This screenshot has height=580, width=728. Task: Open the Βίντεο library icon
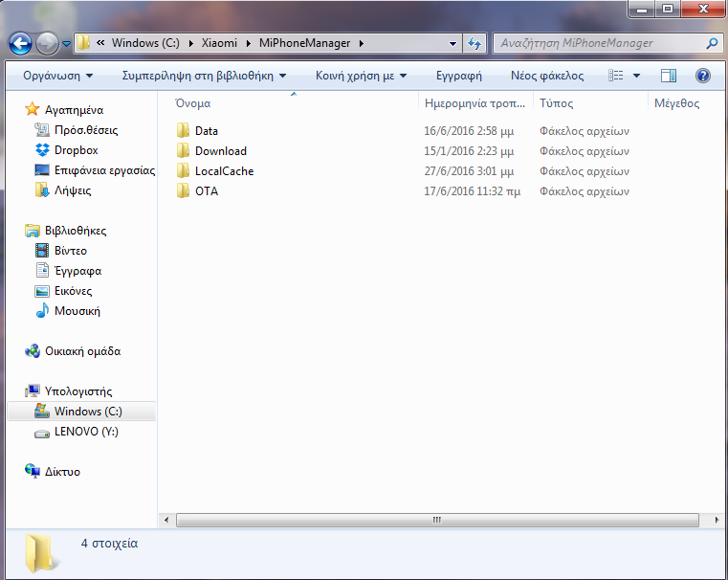[42, 251]
